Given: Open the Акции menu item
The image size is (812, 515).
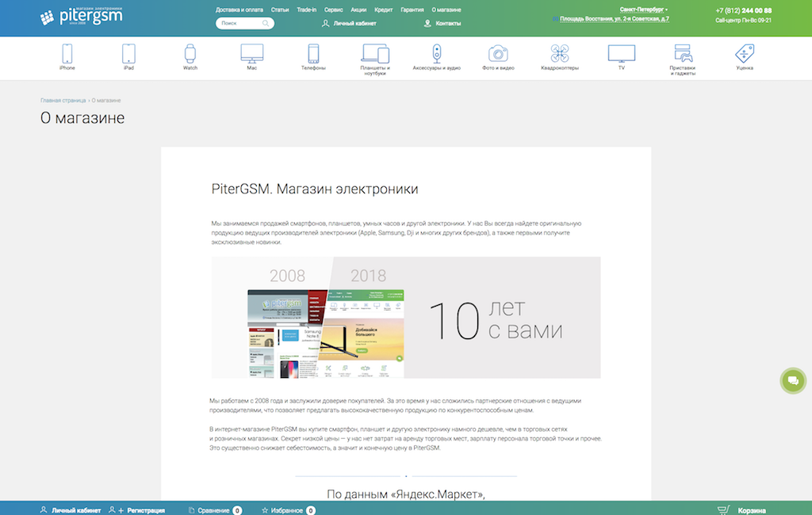Looking at the screenshot, I should pyautogui.click(x=358, y=10).
